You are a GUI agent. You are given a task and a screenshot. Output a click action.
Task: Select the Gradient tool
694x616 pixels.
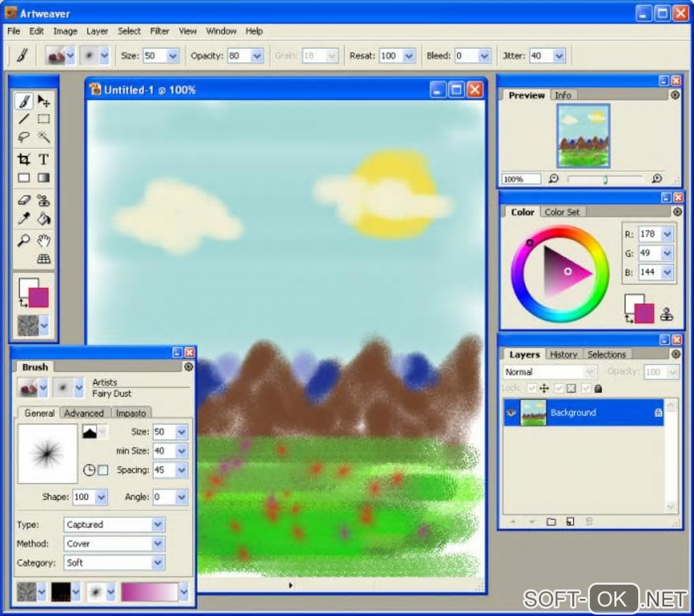click(x=44, y=178)
